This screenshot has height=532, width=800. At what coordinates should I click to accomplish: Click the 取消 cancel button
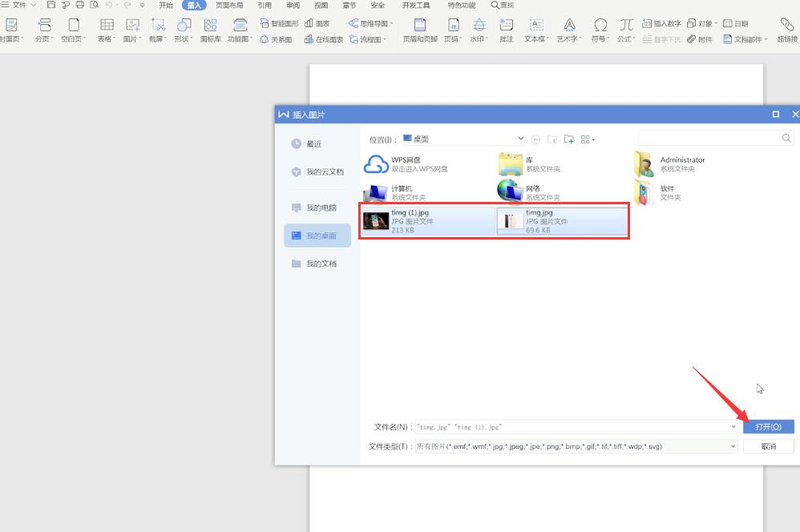click(x=769, y=446)
